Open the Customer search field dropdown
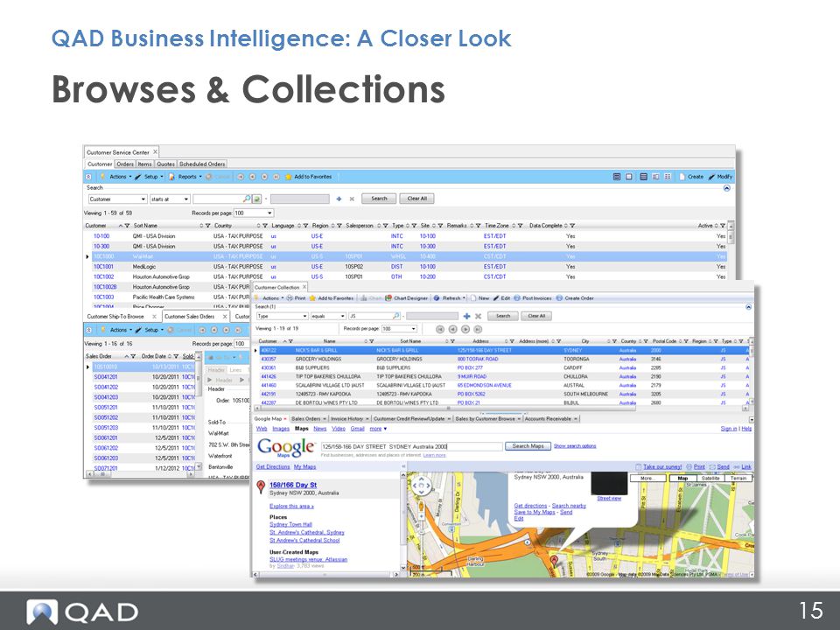Image resolution: width=840 pixels, height=630 pixels. (x=143, y=199)
